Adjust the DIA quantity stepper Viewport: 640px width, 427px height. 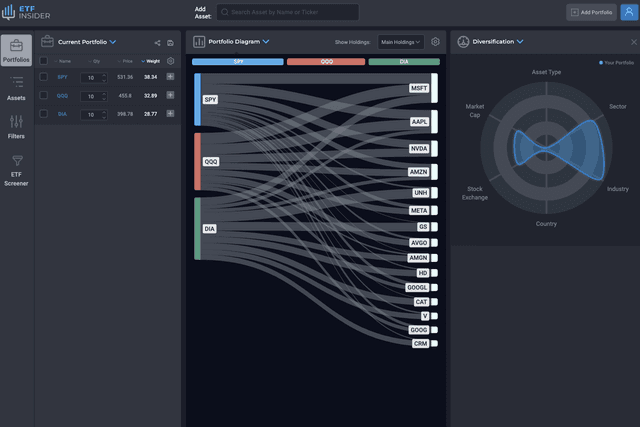104,114
